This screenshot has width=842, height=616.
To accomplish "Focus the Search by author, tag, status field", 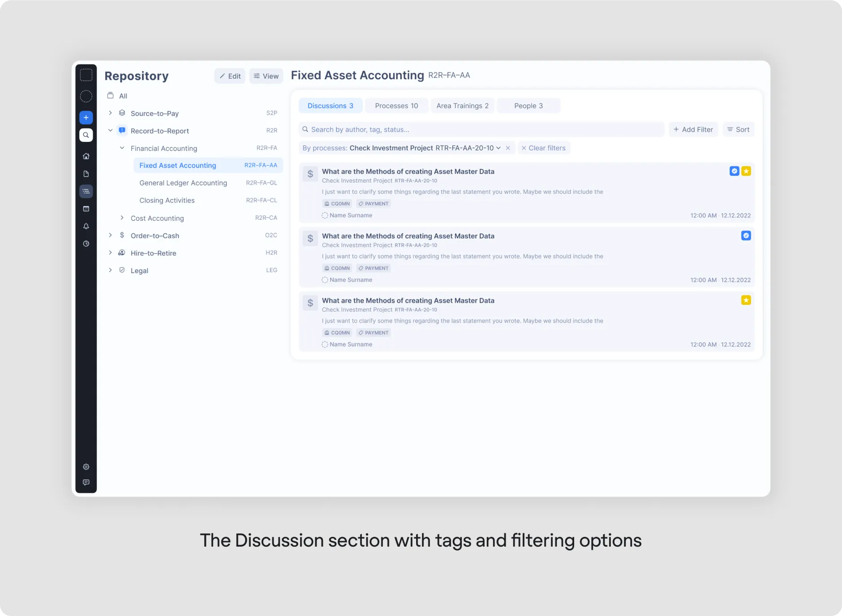I will (x=481, y=129).
